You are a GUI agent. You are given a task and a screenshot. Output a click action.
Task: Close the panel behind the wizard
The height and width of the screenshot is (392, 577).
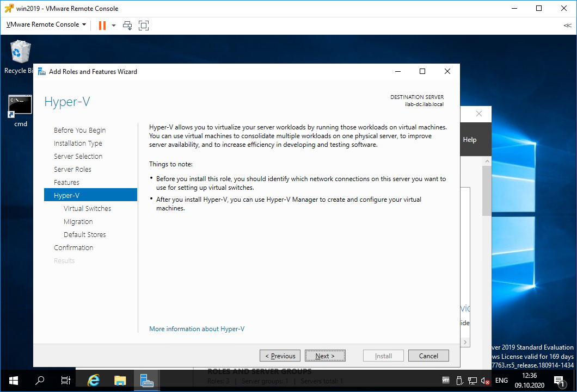(x=479, y=114)
